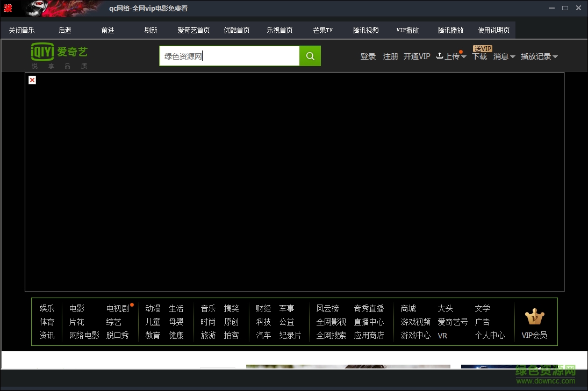Click the VIP会员 crown icon

[x=534, y=317]
